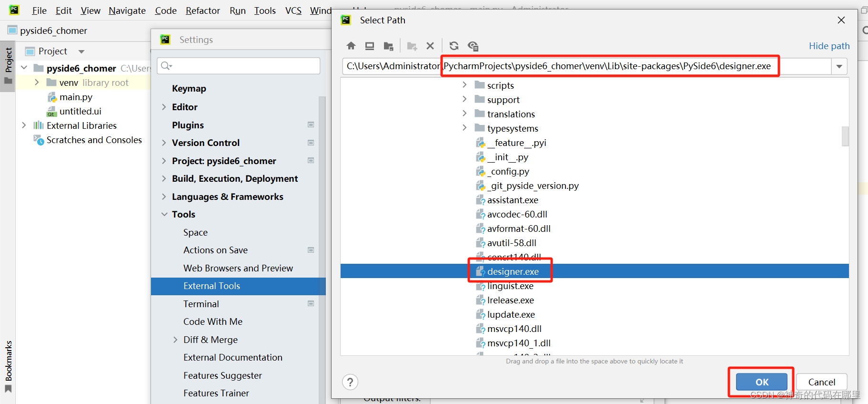The height and width of the screenshot is (404, 868).
Task: Open Code With Me settings
Action: (213, 321)
